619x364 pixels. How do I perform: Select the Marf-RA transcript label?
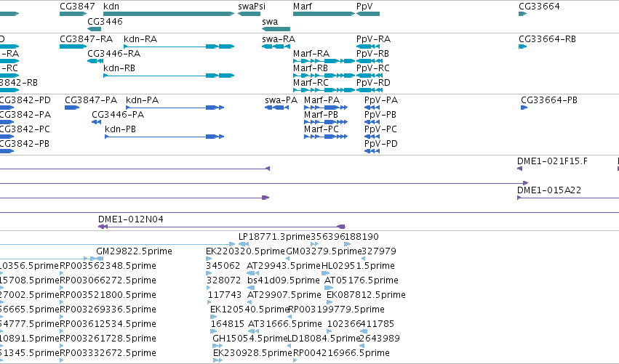(311, 54)
